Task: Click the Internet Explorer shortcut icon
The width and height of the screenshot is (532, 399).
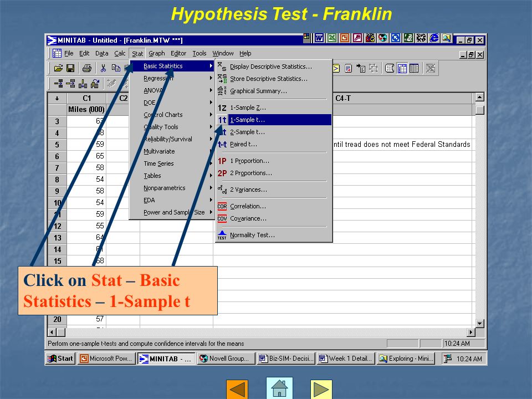Action: (434, 38)
